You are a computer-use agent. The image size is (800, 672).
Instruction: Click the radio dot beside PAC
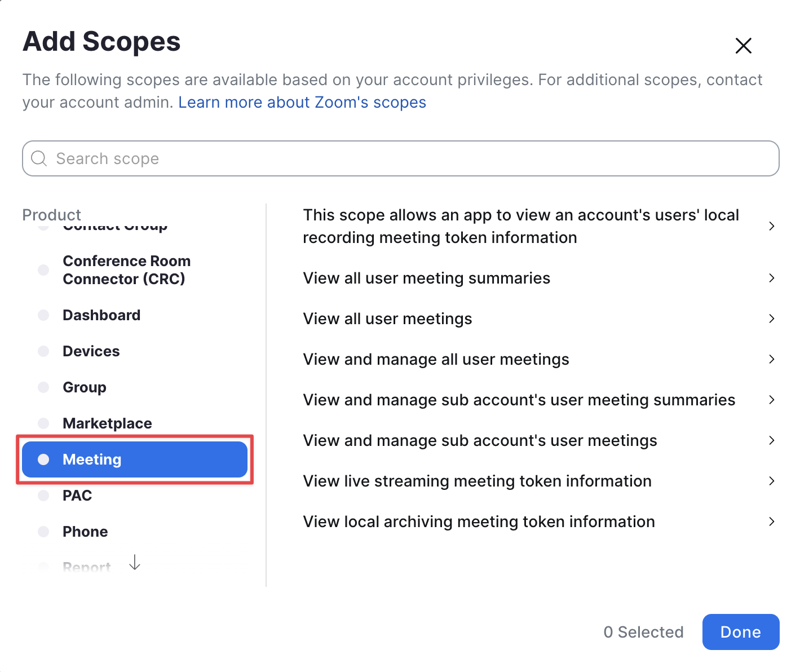43,496
